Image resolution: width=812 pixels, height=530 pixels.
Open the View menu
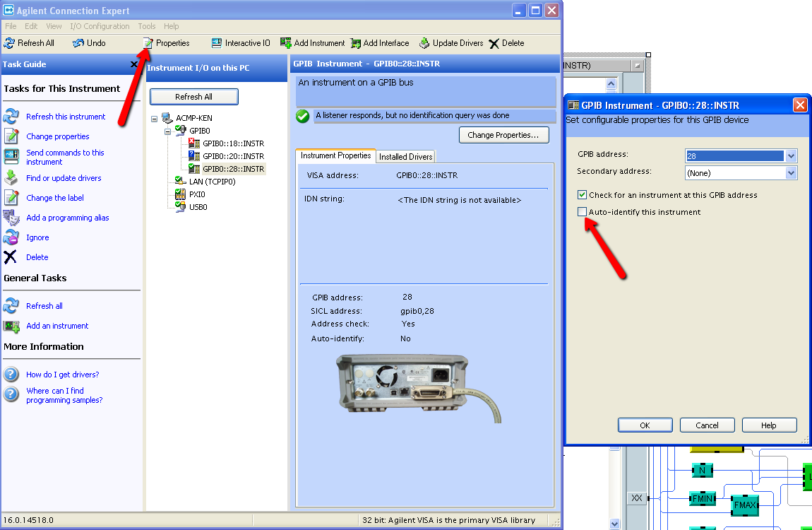pos(54,26)
